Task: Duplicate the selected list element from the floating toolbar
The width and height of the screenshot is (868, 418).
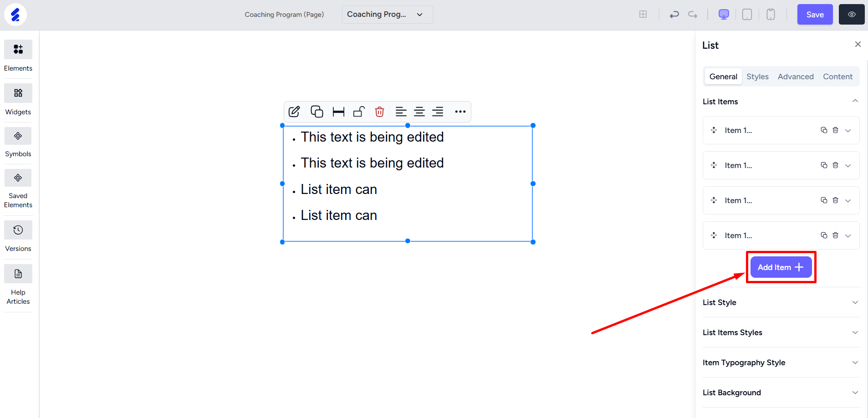Action: [317, 112]
